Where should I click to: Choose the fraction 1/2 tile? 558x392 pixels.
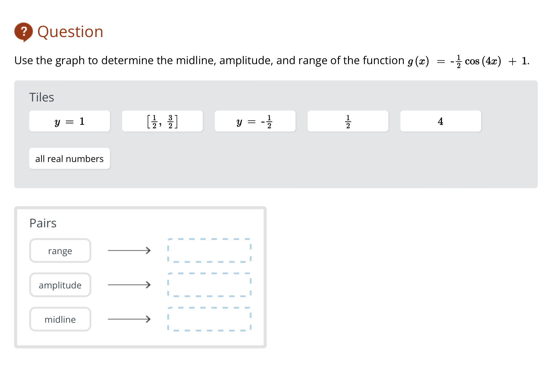348,121
